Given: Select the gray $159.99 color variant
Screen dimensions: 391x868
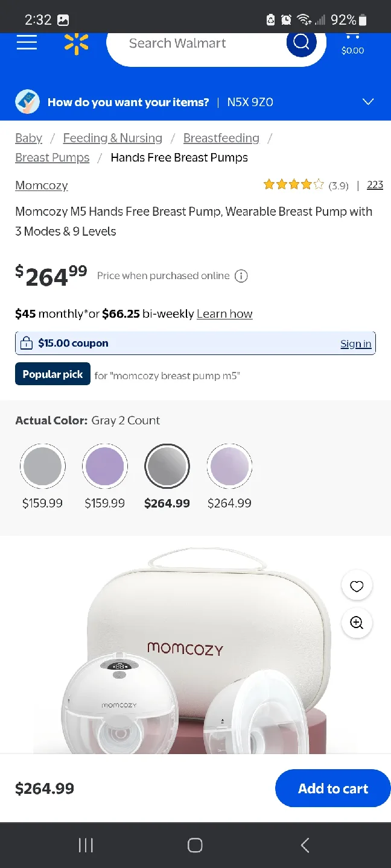Looking at the screenshot, I should [42, 465].
